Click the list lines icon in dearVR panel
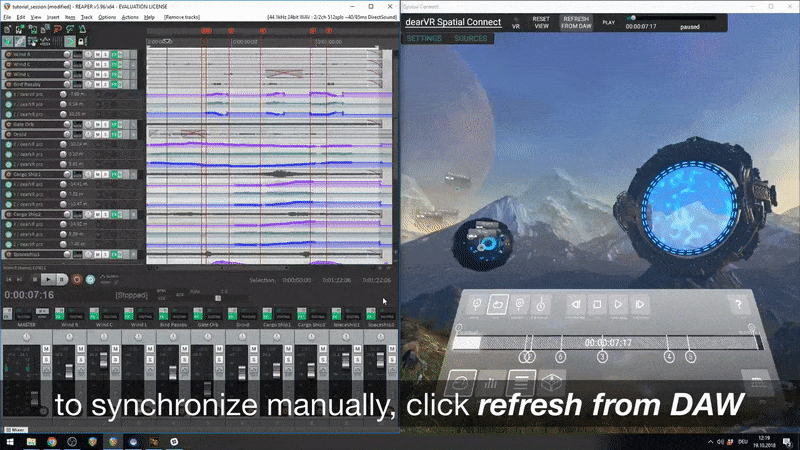The height and width of the screenshot is (450, 800). point(521,382)
